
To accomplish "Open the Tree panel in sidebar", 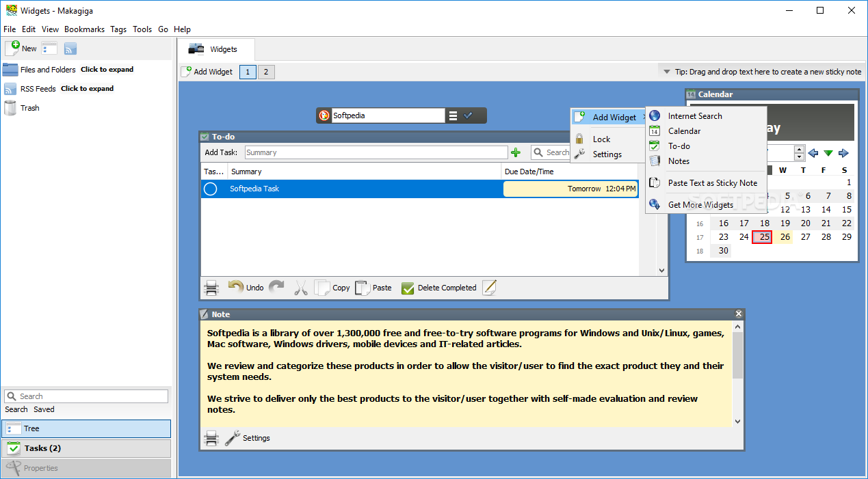I will tap(86, 428).
